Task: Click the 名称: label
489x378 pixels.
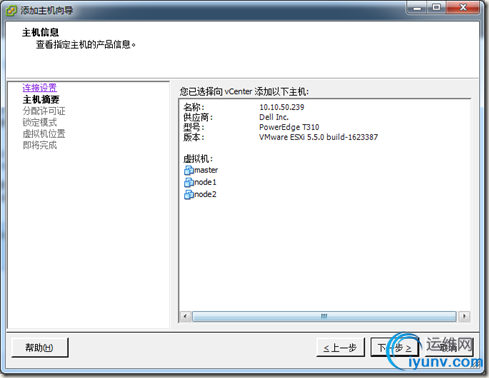Action: 194,107
